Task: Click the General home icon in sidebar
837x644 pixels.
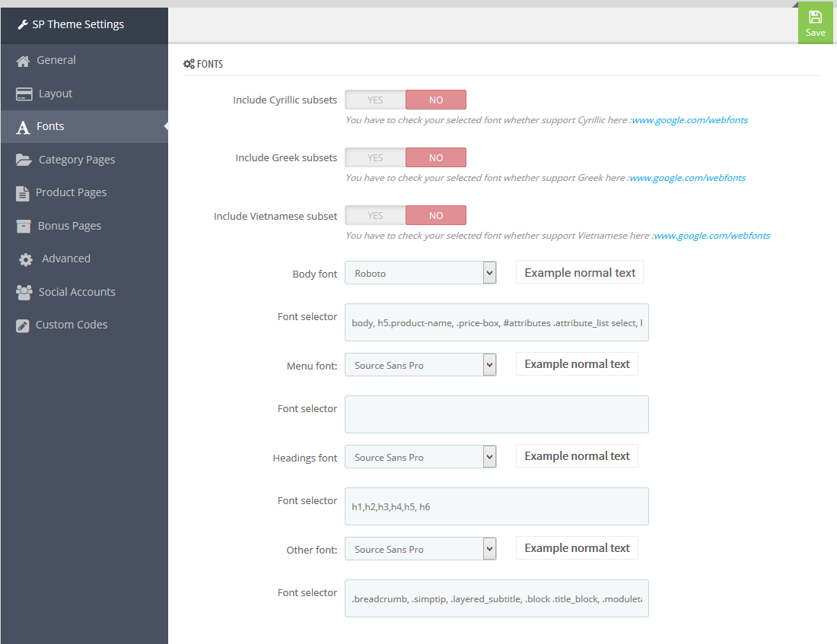Action: 24,61
